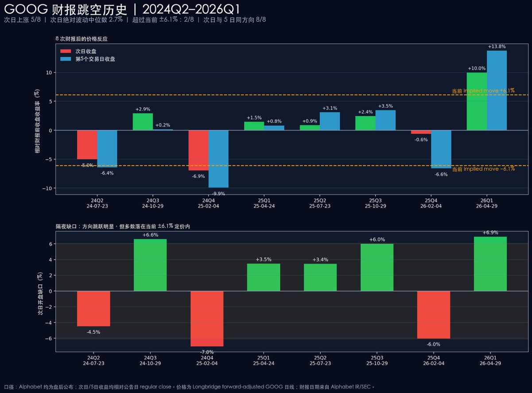This screenshot has width=532, height=393.
Task: Click the blue 25Q4 fifth-day close bar
Action: pyautogui.click(x=441, y=149)
